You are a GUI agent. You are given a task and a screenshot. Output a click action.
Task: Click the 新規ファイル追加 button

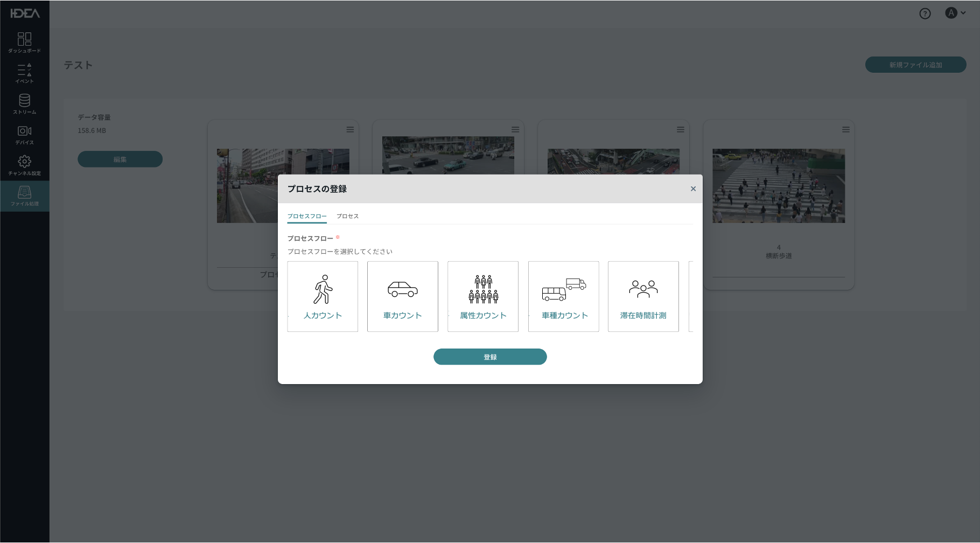pyautogui.click(x=915, y=65)
